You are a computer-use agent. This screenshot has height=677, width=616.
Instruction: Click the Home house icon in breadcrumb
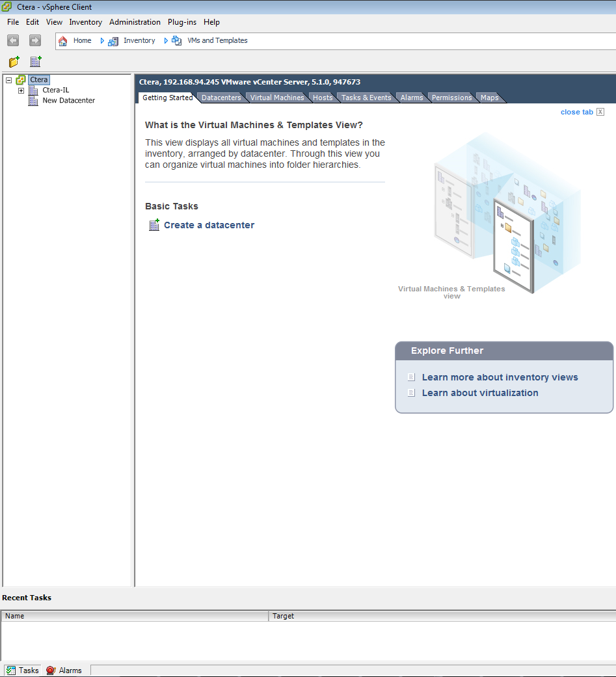[x=63, y=41]
